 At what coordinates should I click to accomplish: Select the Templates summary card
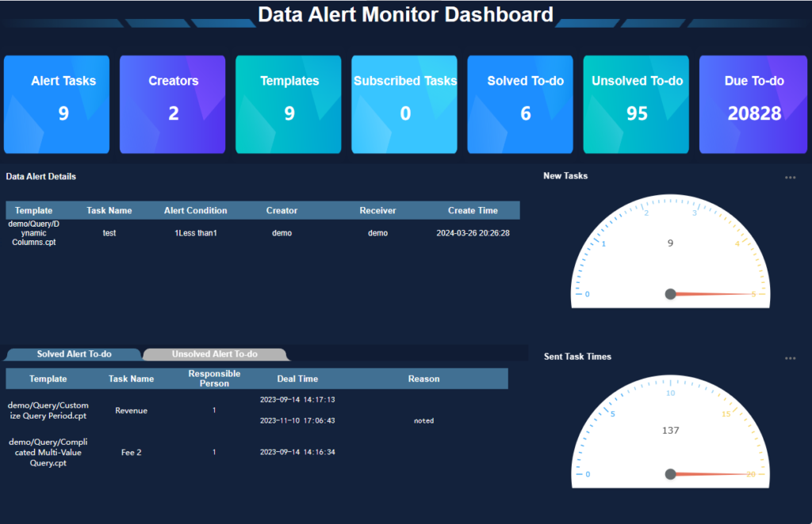pyautogui.click(x=289, y=104)
